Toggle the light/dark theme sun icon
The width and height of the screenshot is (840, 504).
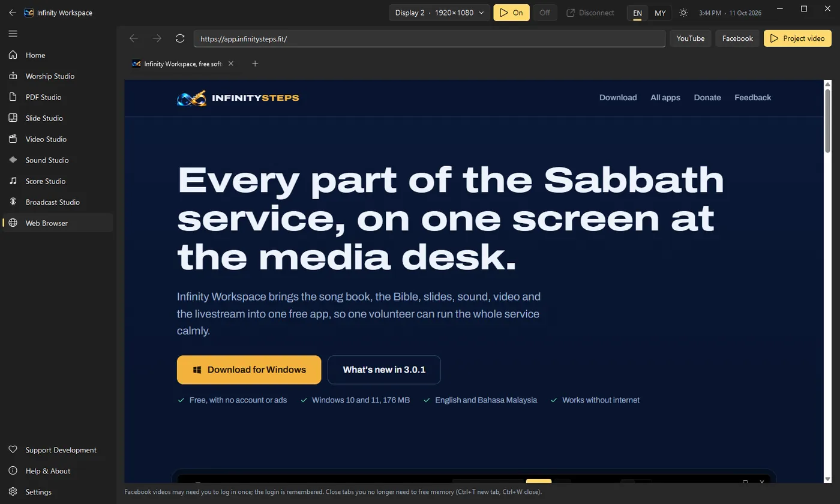tap(683, 13)
